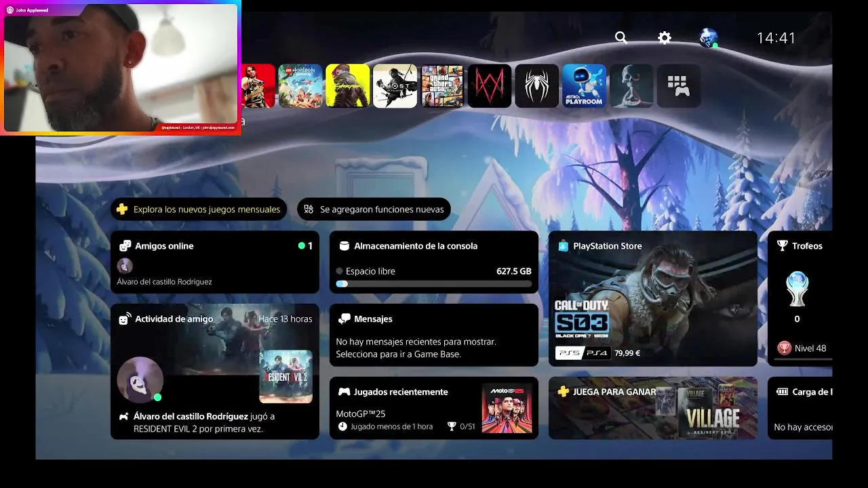
Task: Click the platinum trophy icon above 0
Action: pos(797,289)
